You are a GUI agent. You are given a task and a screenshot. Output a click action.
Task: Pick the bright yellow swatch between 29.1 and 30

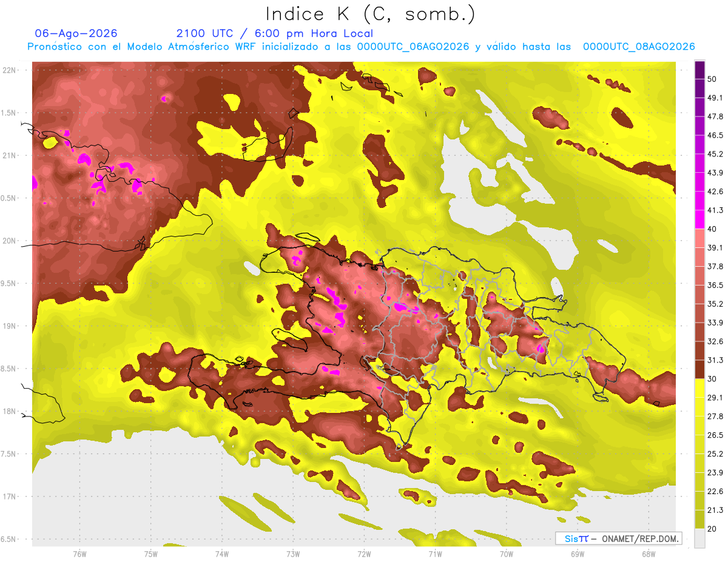tap(699, 389)
